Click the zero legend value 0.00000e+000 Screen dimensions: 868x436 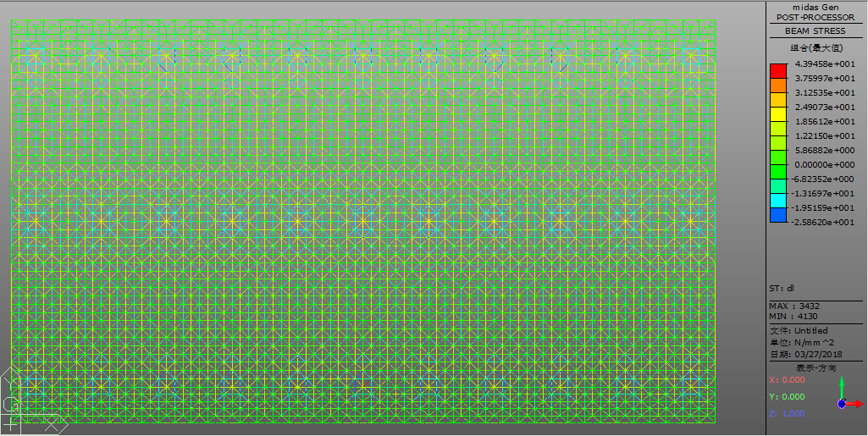(825, 164)
